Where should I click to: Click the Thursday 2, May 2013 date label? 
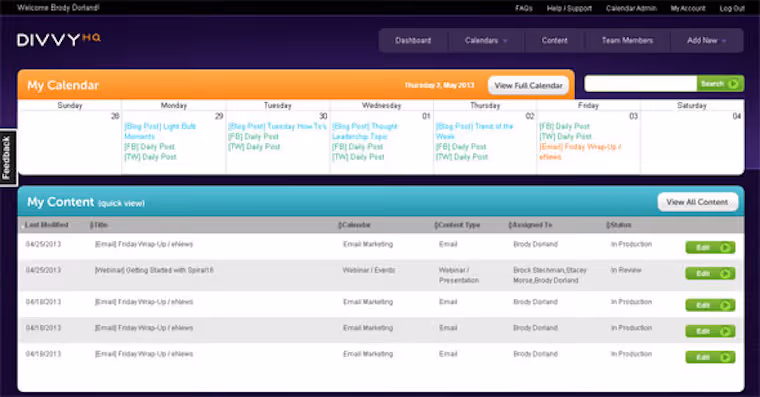[439, 85]
